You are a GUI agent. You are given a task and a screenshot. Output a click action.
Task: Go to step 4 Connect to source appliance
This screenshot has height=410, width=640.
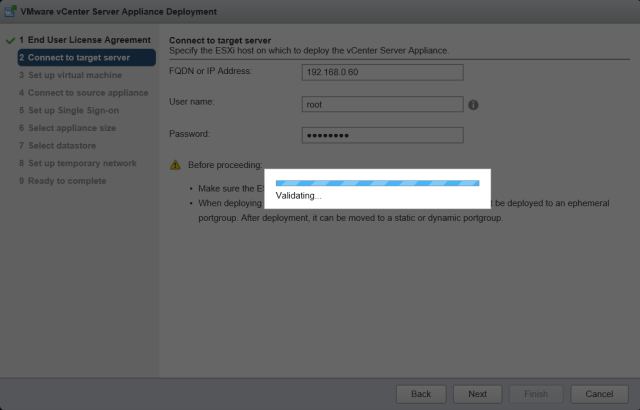pyautogui.click(x=83, y=93)
